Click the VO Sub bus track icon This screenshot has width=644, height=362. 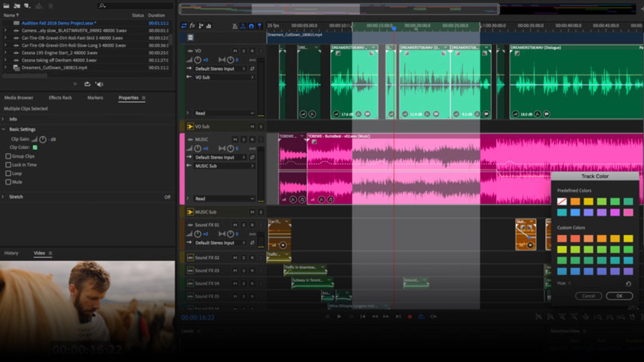click(x=190, y=126)
